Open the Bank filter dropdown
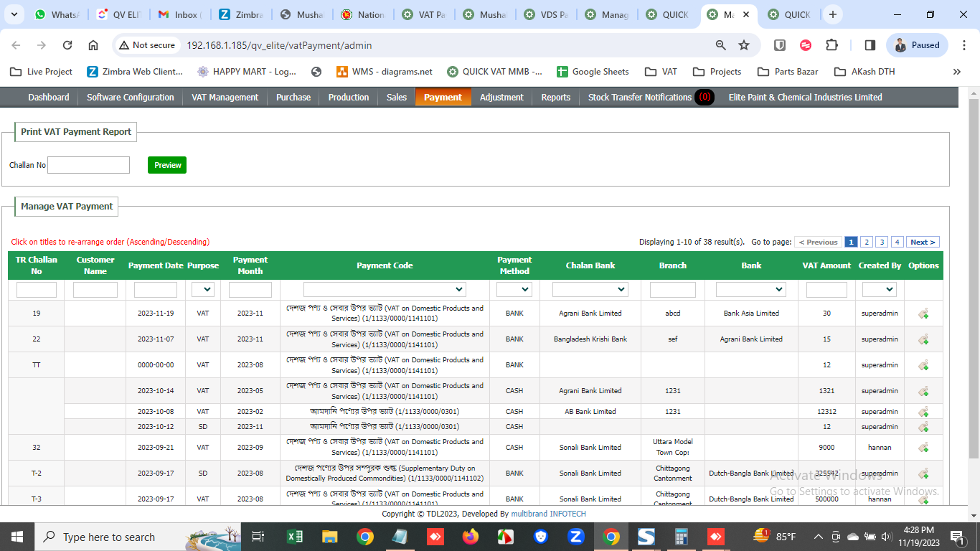The height and width of the screenshot is (551, 980). 751,290
